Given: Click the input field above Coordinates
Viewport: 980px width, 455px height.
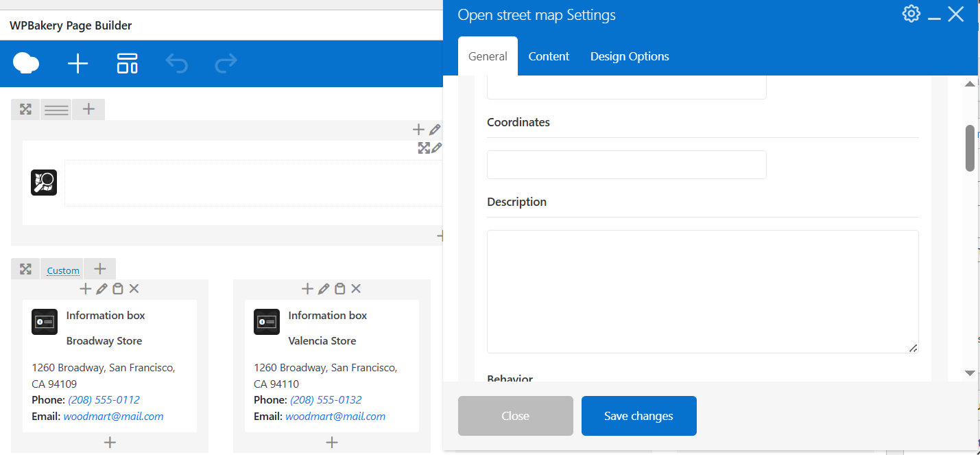Looking at the screenshot, I should click(627, 88).
